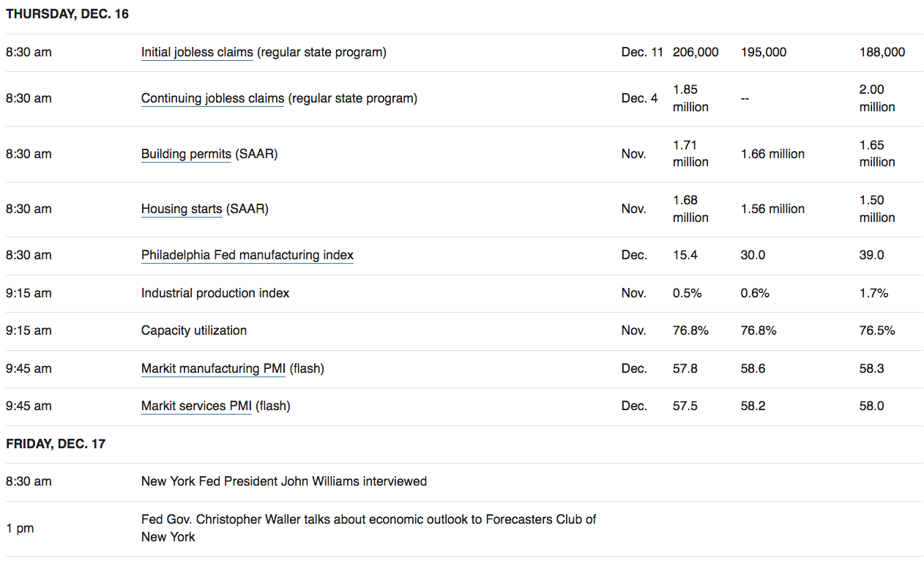Screen dimensions: 924x564
Task: Click the 76.5% previous capacity utilization value
Action: (877, 330)
